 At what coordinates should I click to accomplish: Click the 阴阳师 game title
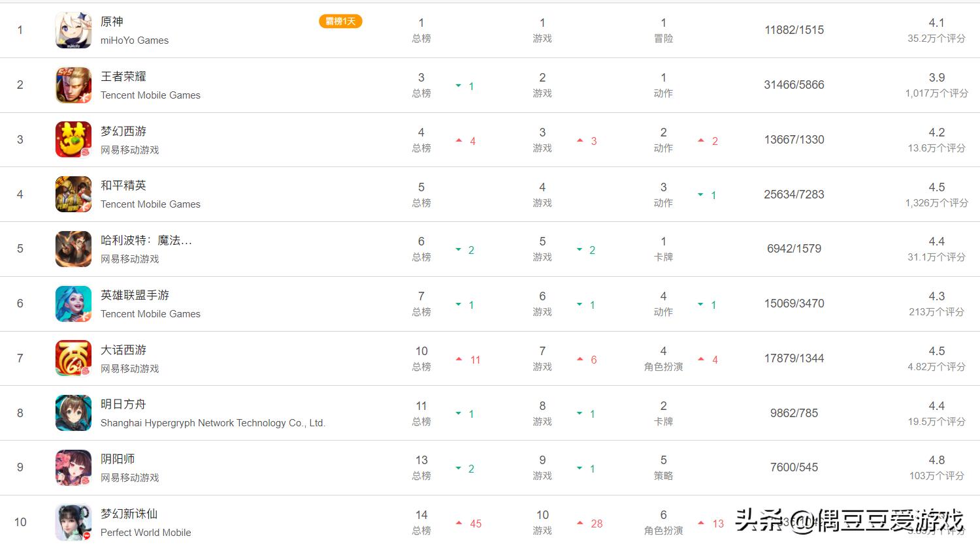pos(118,459)
